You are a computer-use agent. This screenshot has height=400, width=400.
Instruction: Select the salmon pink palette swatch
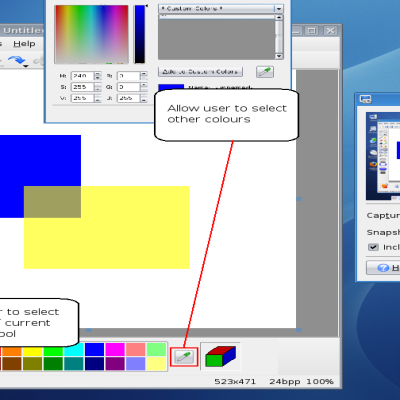point(136,350)
